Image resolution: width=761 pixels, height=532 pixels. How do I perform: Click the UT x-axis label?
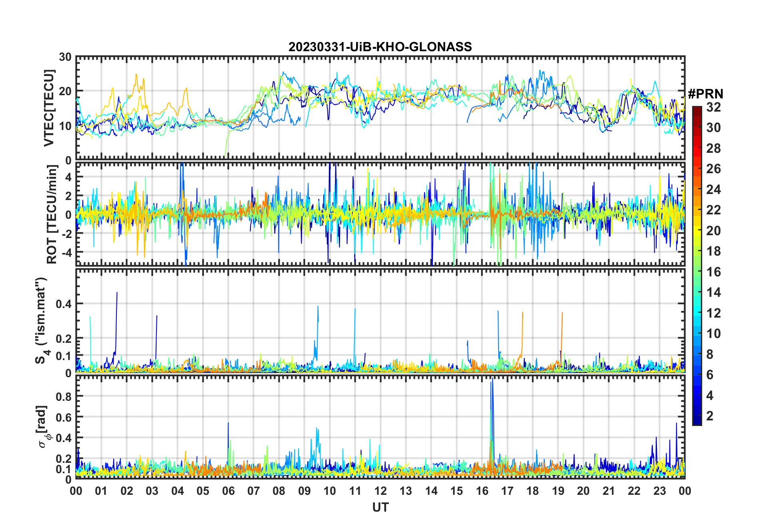tap(380, 508)
